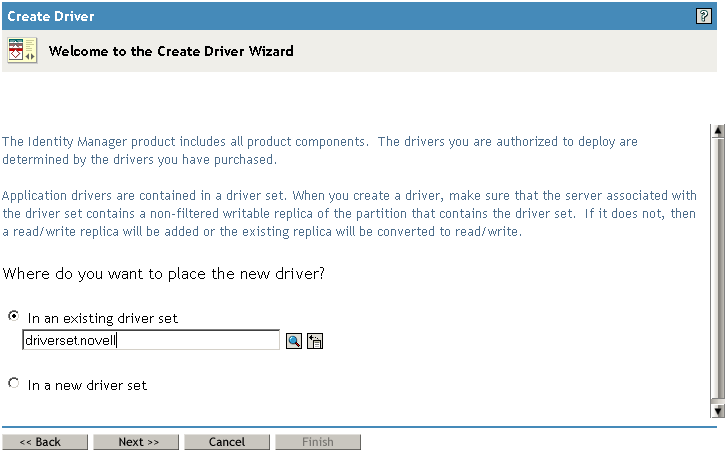
Task: Select the 'In an existing driver set' radio button
Action: click(13, 316)
